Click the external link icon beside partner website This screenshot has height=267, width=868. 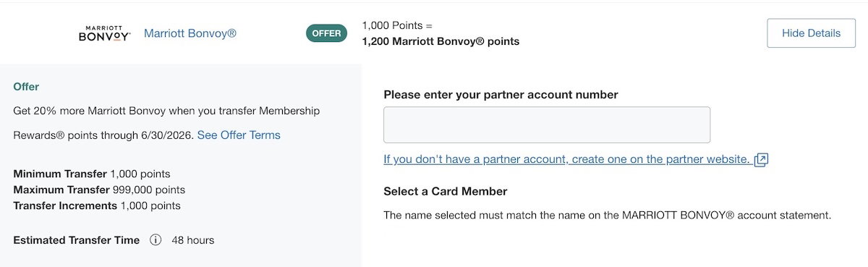point(761,160)
